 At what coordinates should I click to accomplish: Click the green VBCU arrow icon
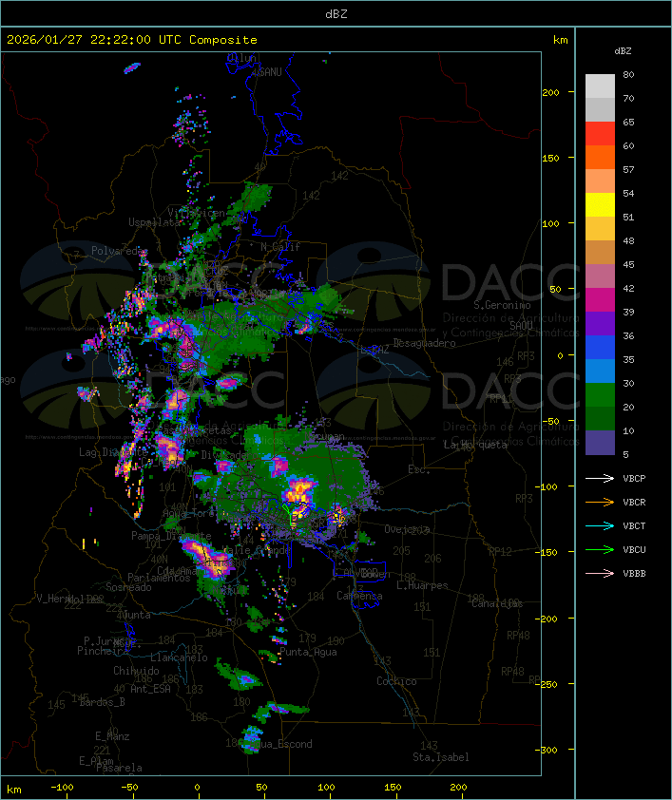coord(600,549)
